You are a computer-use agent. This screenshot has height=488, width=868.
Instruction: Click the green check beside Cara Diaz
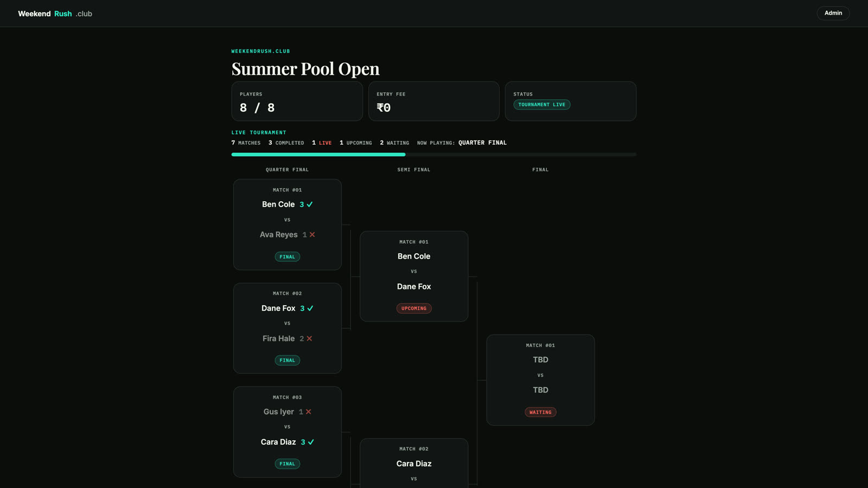(311, 442)
